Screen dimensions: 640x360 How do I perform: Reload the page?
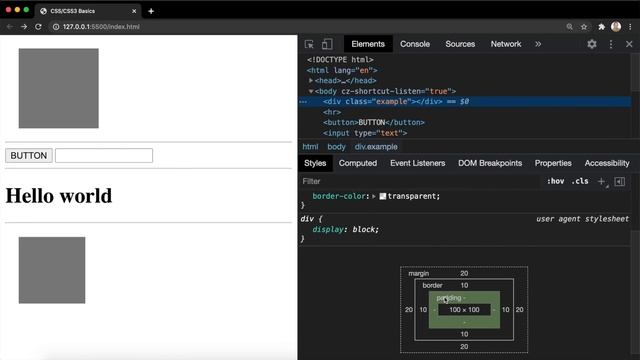38,27
